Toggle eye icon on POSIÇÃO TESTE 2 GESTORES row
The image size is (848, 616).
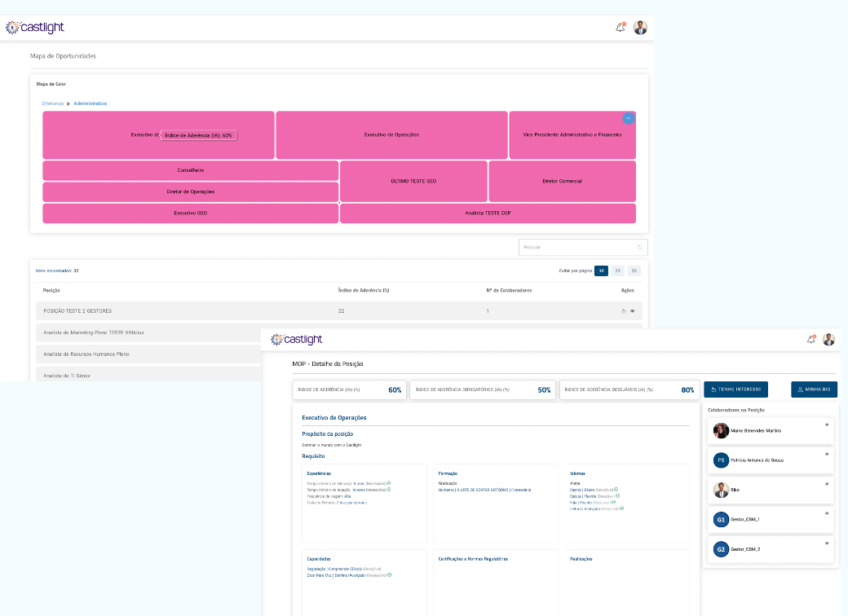pyautogui.click(x=633, y=311)
